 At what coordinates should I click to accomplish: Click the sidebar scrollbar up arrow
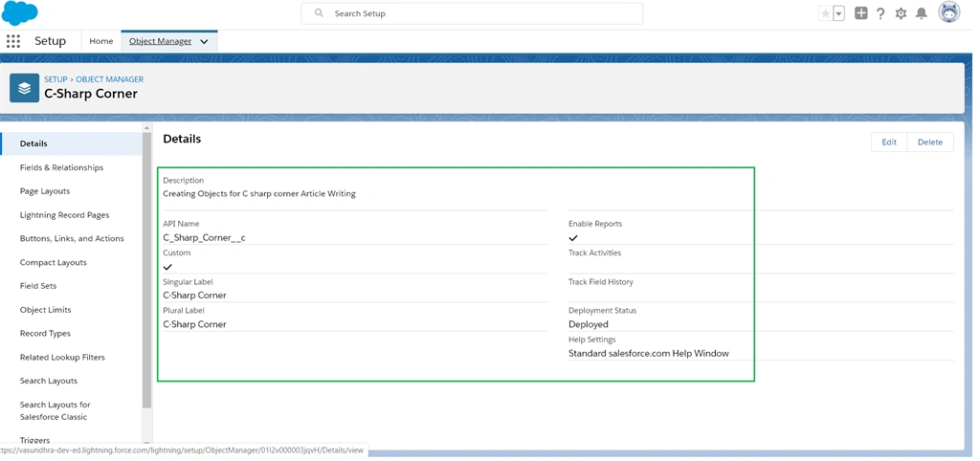click(146, 128)
